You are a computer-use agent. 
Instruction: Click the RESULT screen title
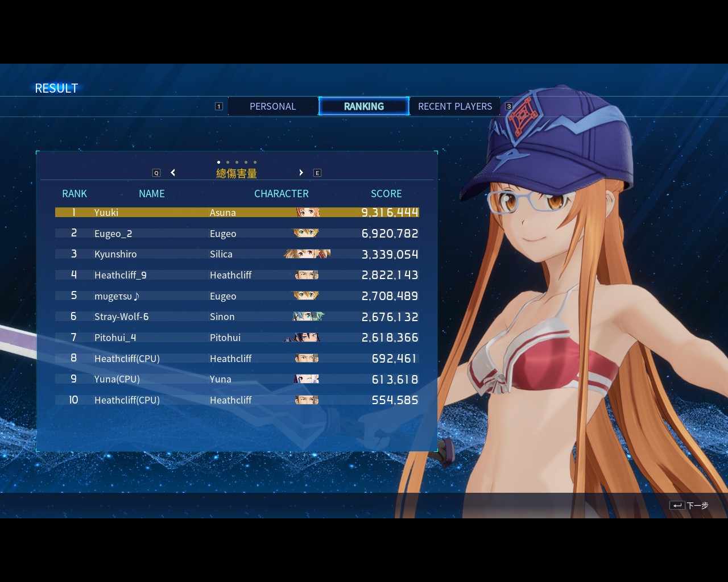[56, 88]
